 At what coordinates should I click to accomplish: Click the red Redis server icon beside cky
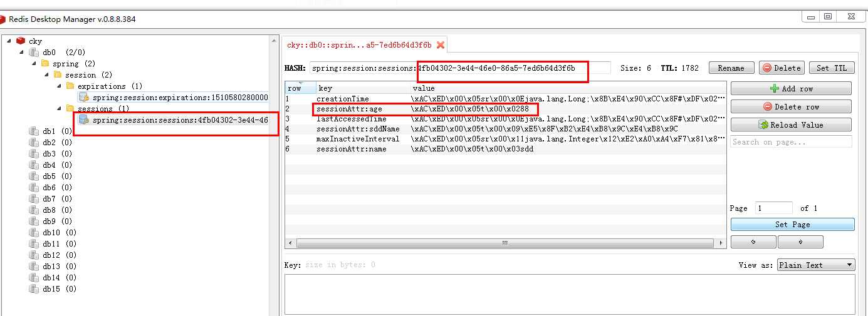click(21, 41)
